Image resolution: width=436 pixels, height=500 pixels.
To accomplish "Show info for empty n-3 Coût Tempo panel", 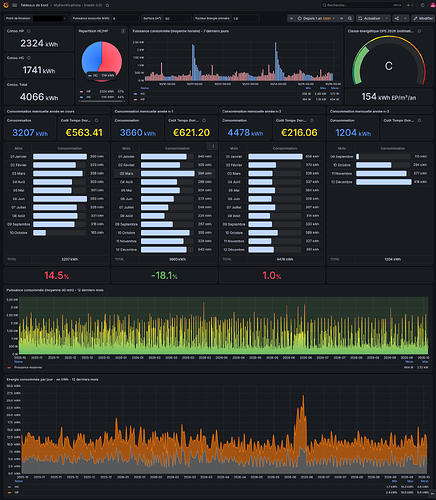I will (x=419, y=120).
